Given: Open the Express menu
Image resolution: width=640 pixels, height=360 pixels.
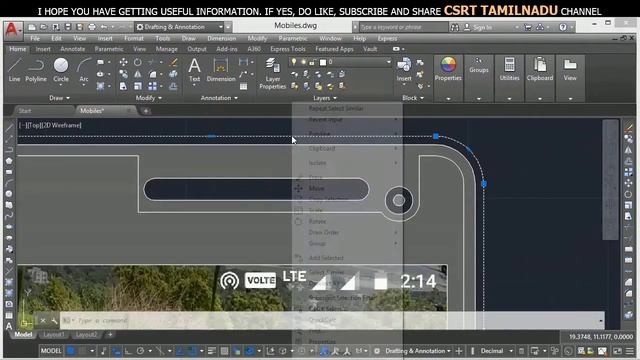Looking at the screenshot, I should [387, 38].
